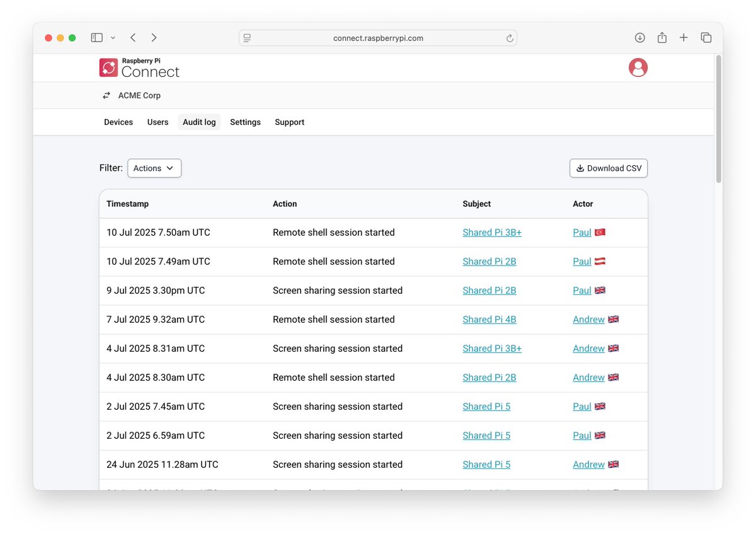The image size is (756, 534).
Task: Click the Safari share icon
Action: point(661,38)
